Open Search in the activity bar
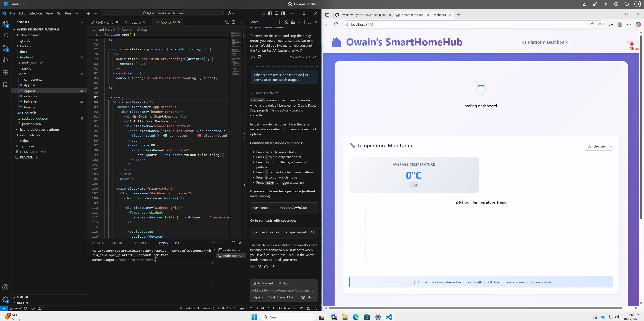 click(6, 36)
